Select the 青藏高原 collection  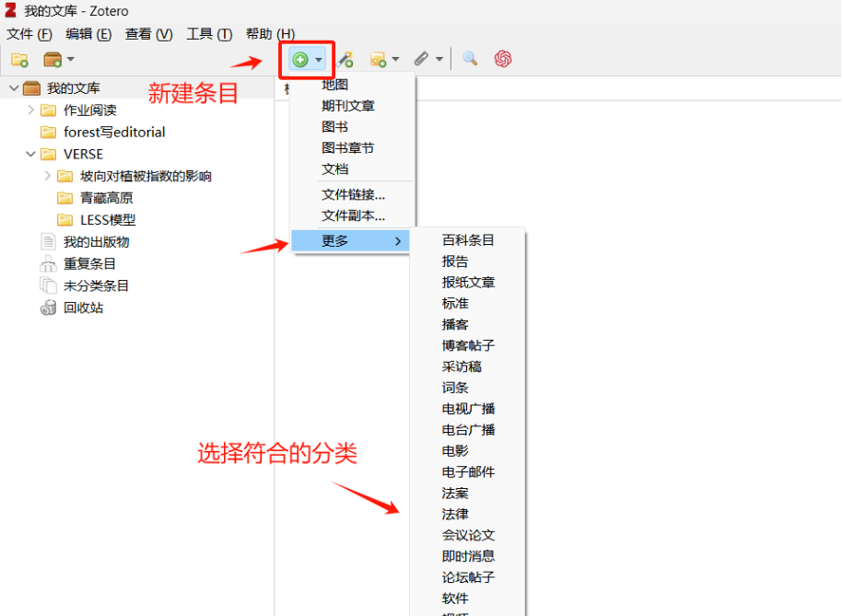click(x=106, y=198)
